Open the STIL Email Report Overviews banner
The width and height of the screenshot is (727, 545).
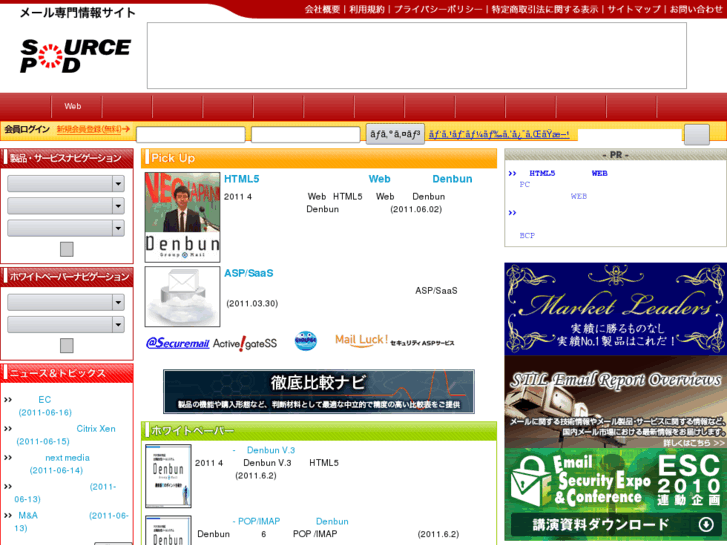point(616,402)
